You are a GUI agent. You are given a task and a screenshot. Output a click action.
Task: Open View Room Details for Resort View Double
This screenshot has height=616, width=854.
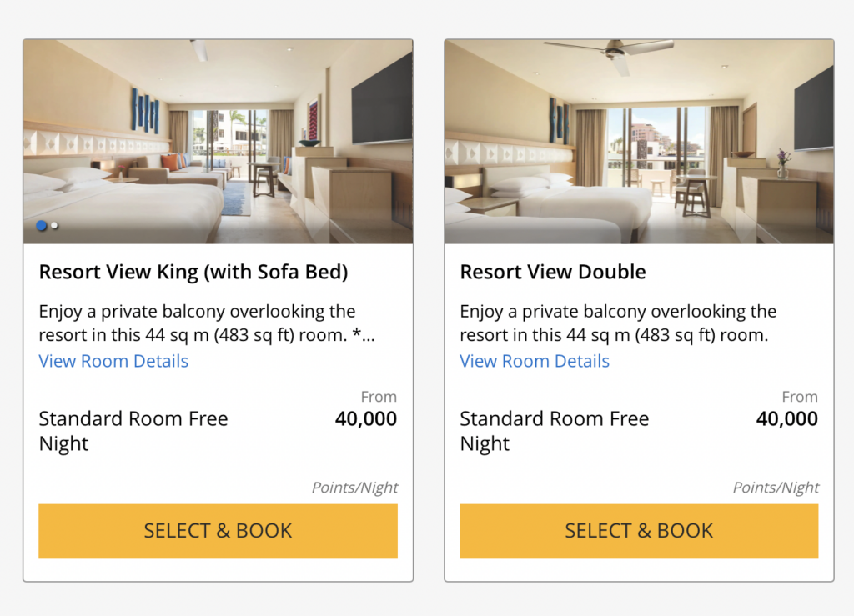pyautogui.click(x=534, y=361)
